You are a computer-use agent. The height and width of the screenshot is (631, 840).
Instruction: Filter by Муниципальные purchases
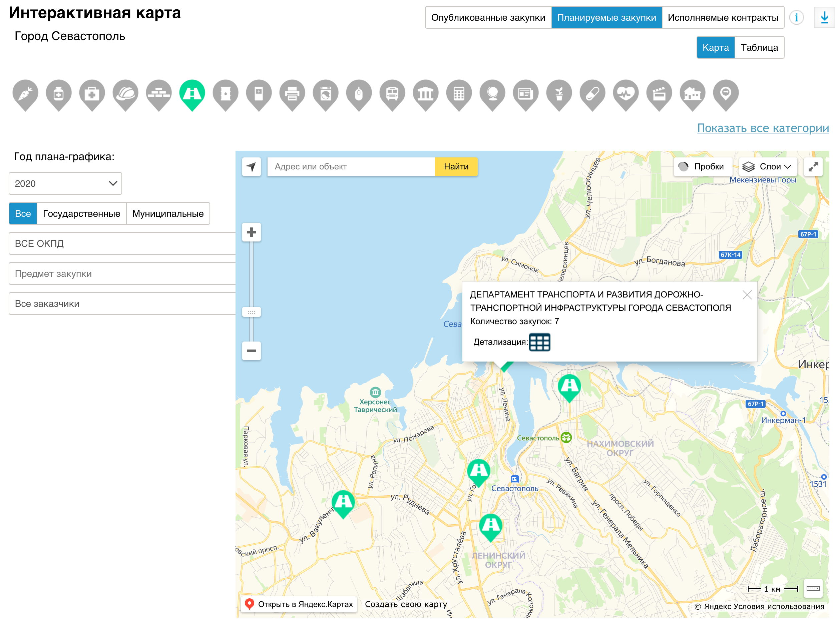(x=168, y=214)
